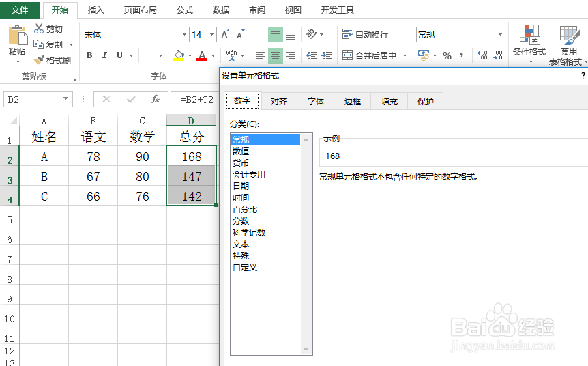Open the 文件 (File) tab
The image size is (588, 366).
(20, 10)
